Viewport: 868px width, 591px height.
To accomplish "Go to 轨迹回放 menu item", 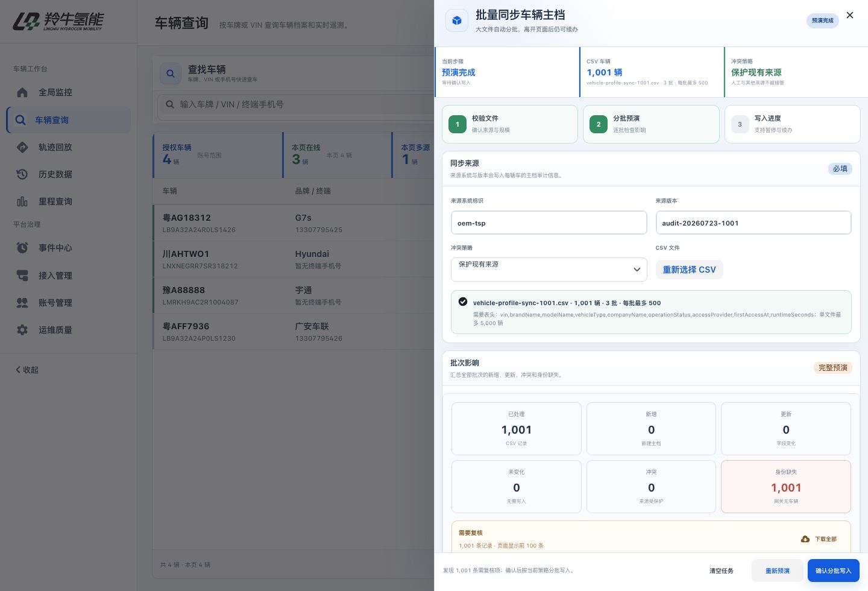I will (x=69, y=147).
